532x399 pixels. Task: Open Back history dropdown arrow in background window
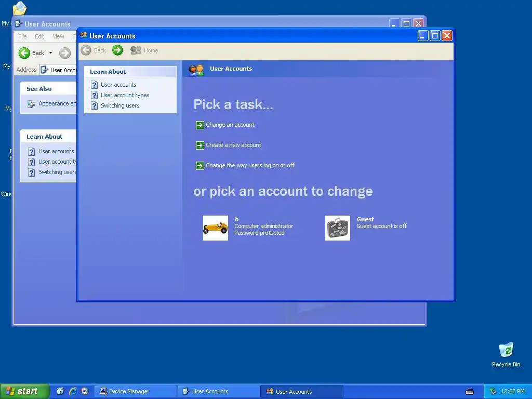pos(50,53)
